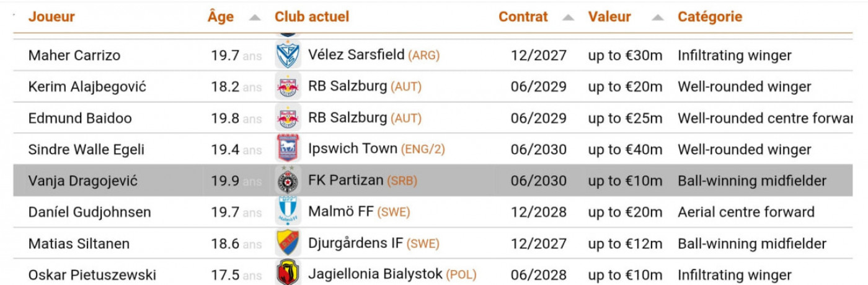Click RB Salzburg crest beside Kerim Alajbegović
Image resolution: width=868 pixels, height=285 pixels.
[288, 86]
